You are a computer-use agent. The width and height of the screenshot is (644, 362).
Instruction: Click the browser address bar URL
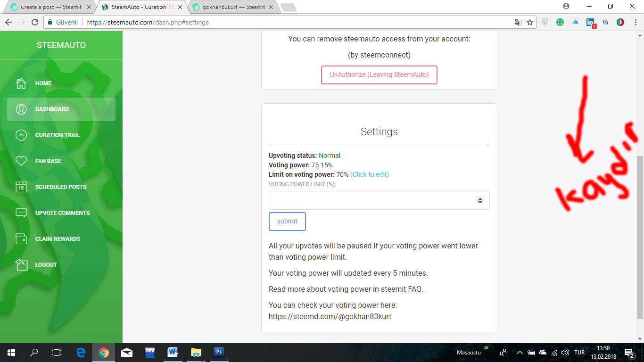click(148, 22)
